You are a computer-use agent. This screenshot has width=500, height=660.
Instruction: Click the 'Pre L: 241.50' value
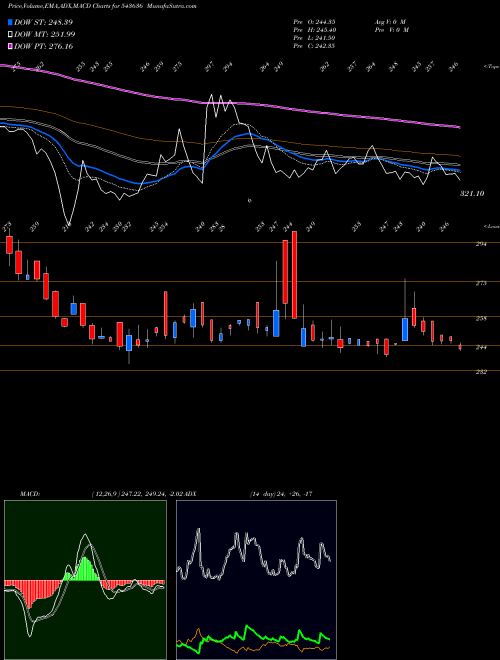314,38
